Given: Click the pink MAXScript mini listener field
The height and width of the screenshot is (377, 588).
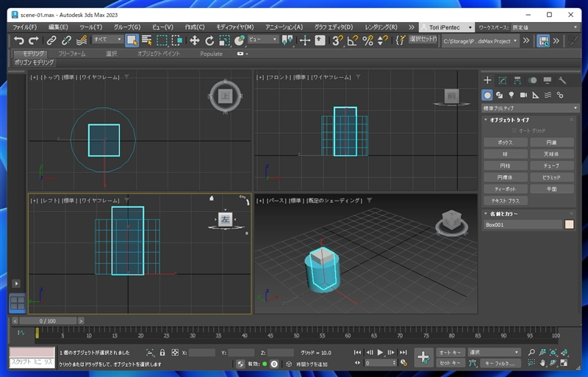Looking at the screenshot, I should [32, 352].
